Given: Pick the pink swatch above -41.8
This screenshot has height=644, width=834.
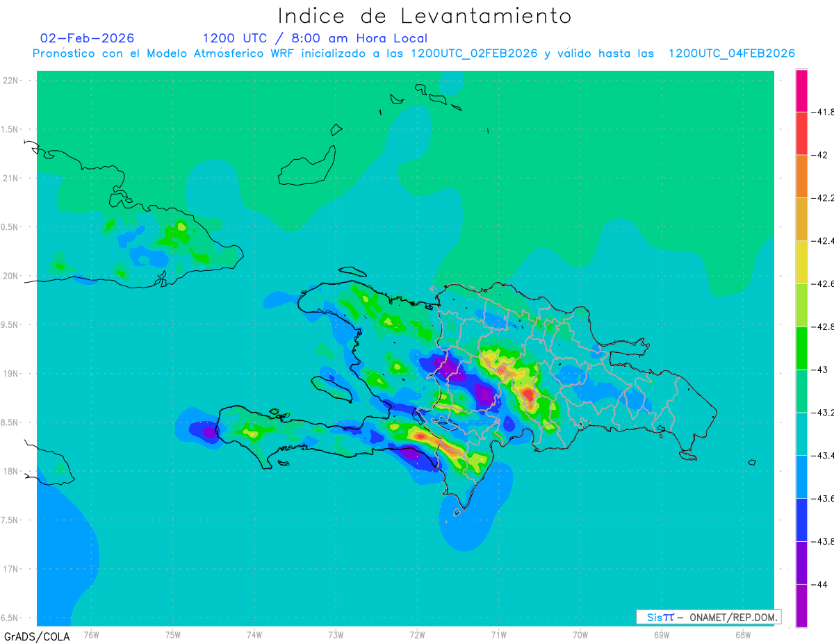Looking at the screenshot, I should click(801, 90).
